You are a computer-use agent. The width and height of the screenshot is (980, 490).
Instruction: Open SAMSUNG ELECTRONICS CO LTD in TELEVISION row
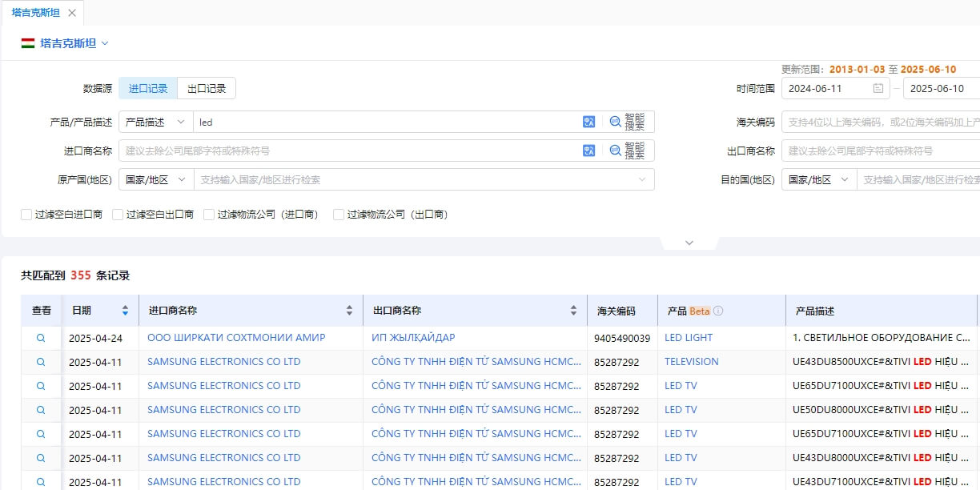224,362
